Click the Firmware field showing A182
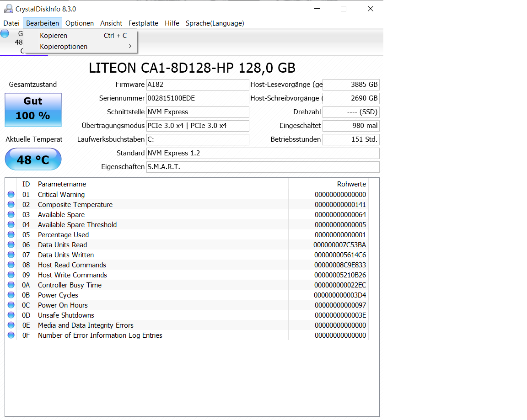 pos(198,85)
